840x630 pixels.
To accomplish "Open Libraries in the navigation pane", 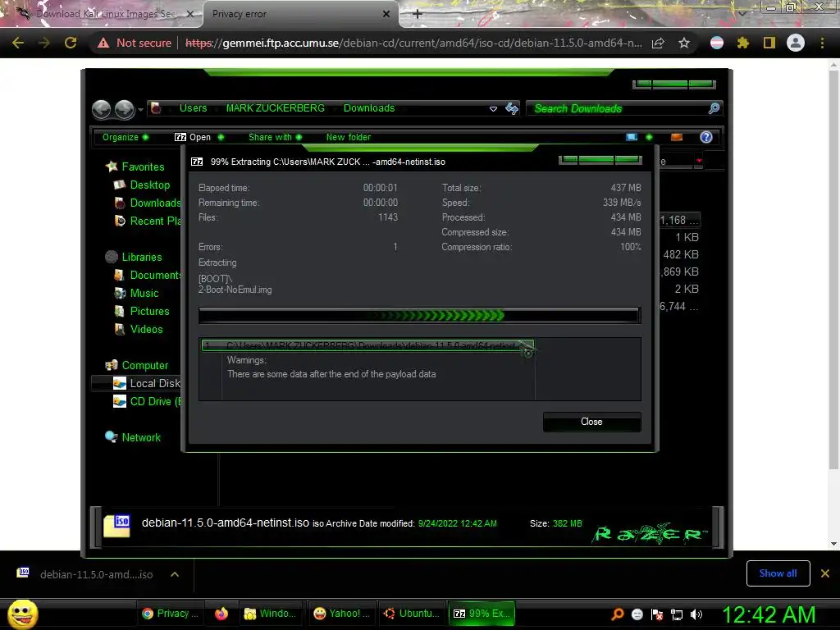I will click(x=141, y=257).
